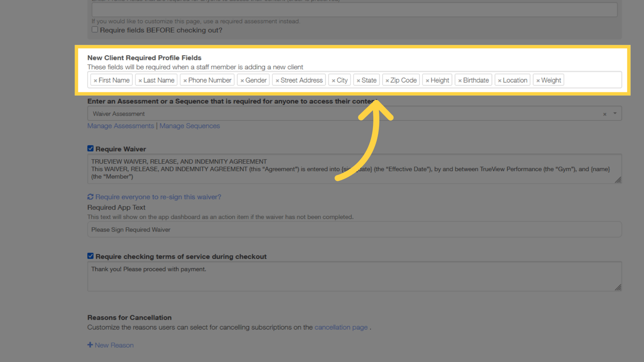644x362 pixels.
Task: Remove the Zip Code field
Action: (387, 80)
